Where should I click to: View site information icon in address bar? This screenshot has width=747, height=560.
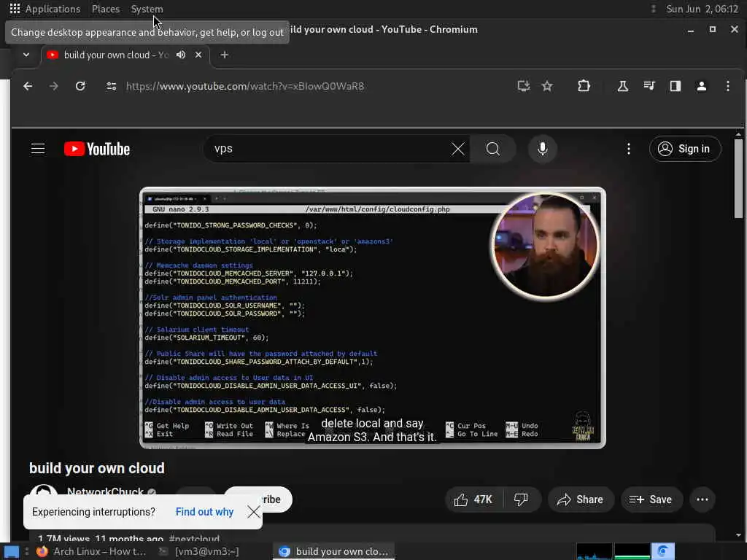[112, 86]
